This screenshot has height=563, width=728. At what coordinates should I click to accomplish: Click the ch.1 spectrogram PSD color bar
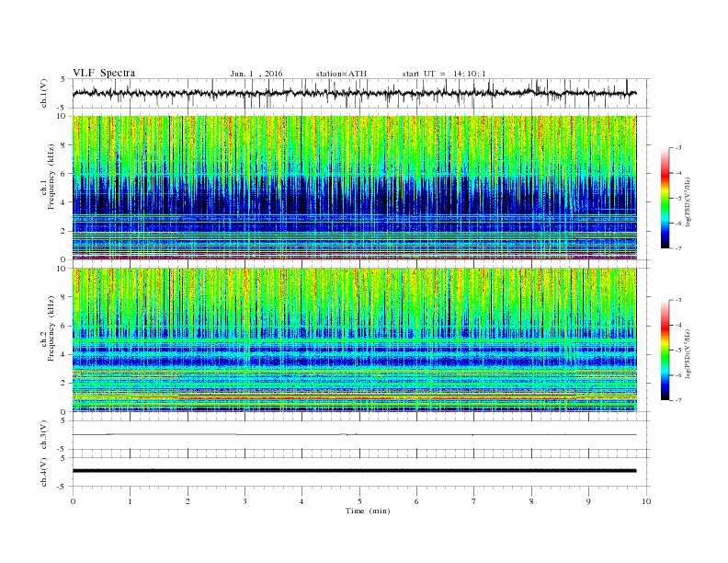pyautogui.click(x=665, y=198)
